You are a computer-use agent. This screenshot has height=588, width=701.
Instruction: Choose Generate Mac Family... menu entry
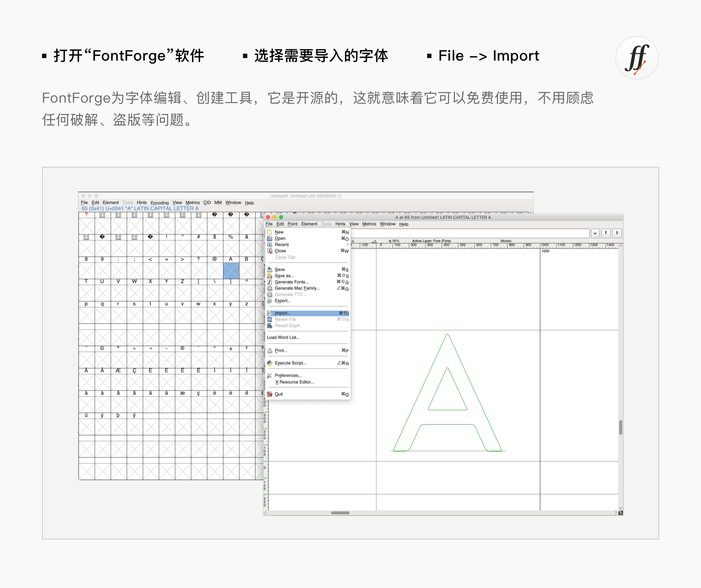click(x=307, y=288)
